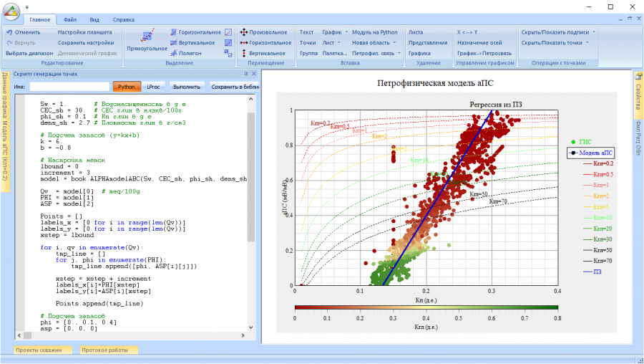
Task: Click Графика in the Удаление group
Action: (419, 54)
